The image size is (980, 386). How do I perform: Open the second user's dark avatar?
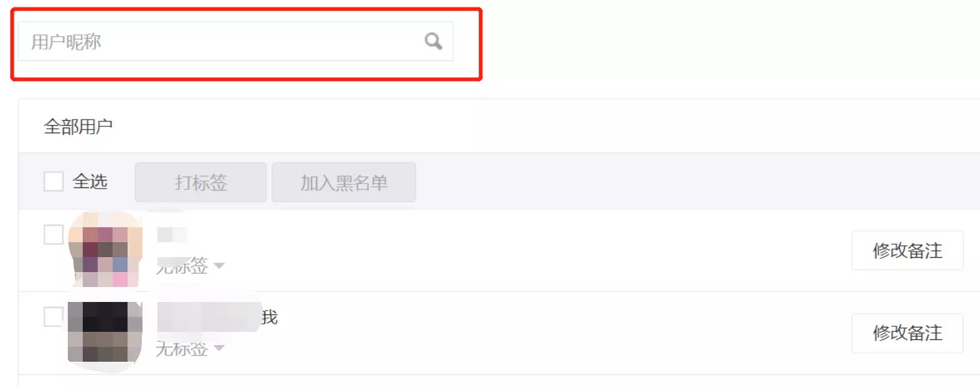[105, 332]
